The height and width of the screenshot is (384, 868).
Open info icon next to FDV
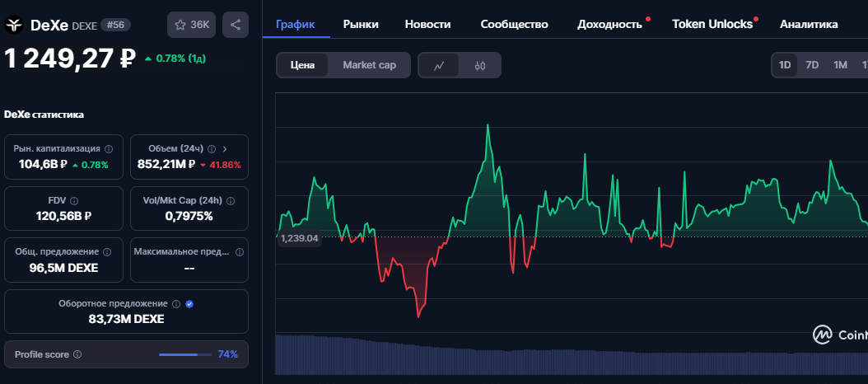74,200
